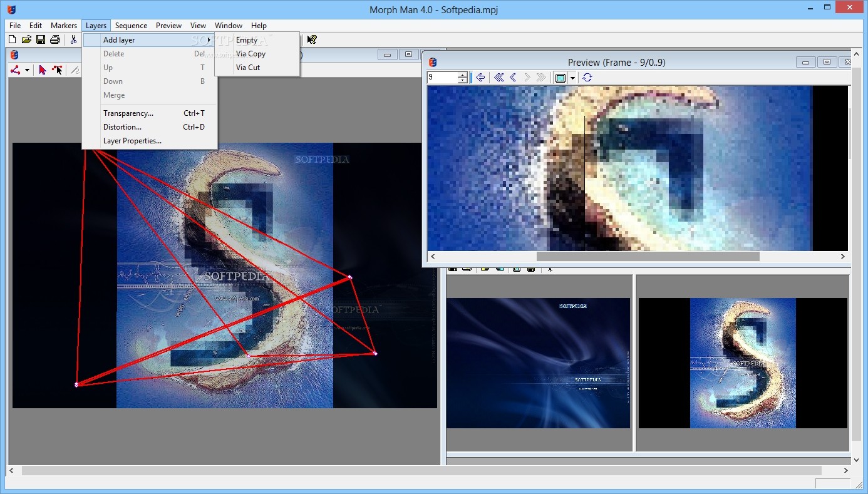The height and width of the screenshot is (494, 868).
Task: Open Layer Properties... from the menu
Action: (x=149, y=141)
